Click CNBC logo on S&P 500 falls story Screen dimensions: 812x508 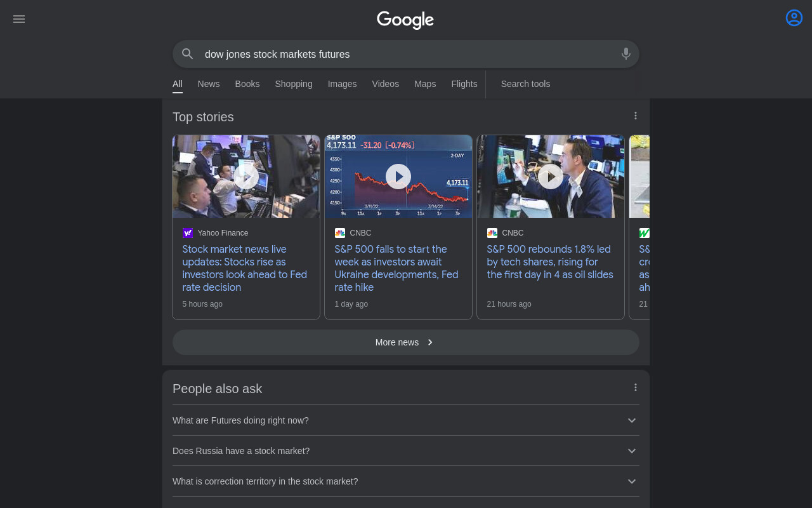pos(340,233)
